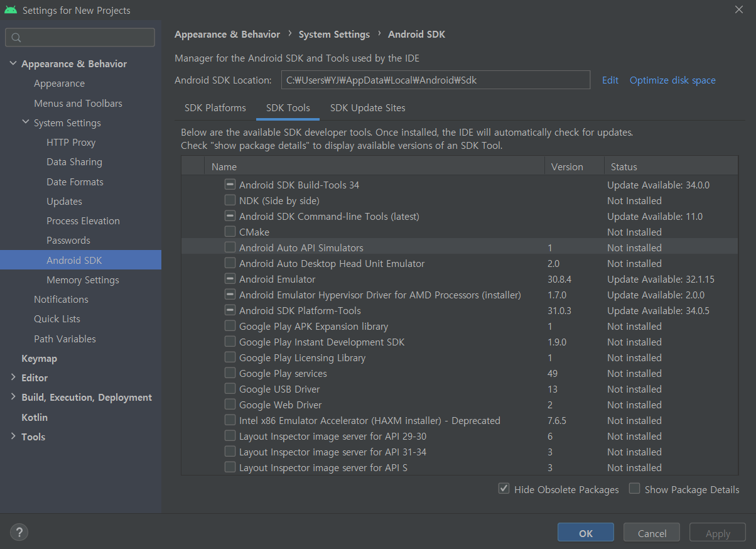756x549 pixels.
Task: Toggle Android SDK Build-Tools 34 checkbox
Action: click(x=230, y=185)
